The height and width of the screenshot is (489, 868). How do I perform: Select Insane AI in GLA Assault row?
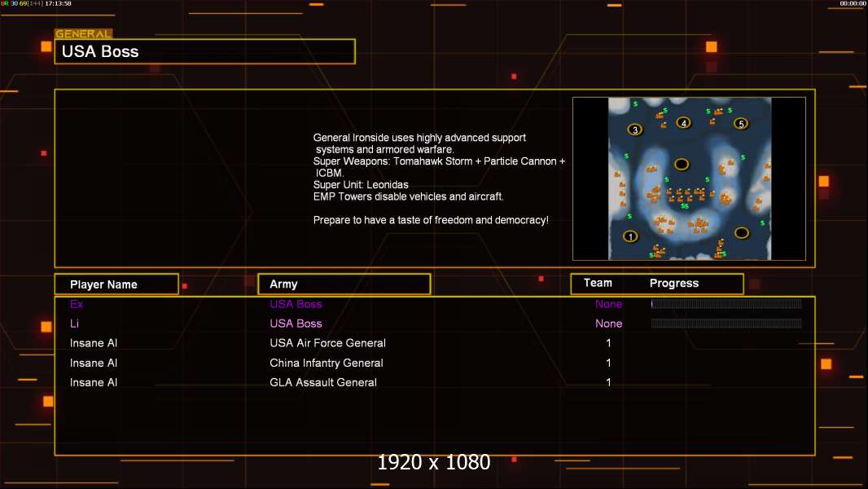pyautogui.click(x=94, y=382)
